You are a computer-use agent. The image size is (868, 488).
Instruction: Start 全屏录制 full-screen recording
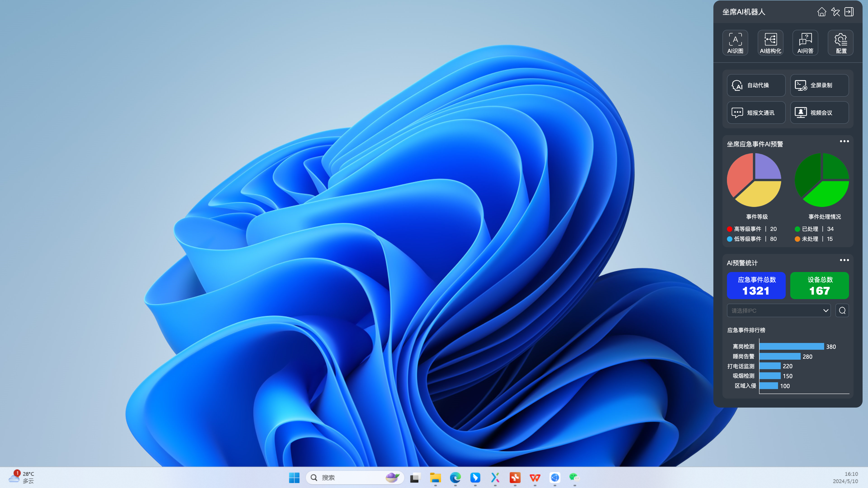819,85
